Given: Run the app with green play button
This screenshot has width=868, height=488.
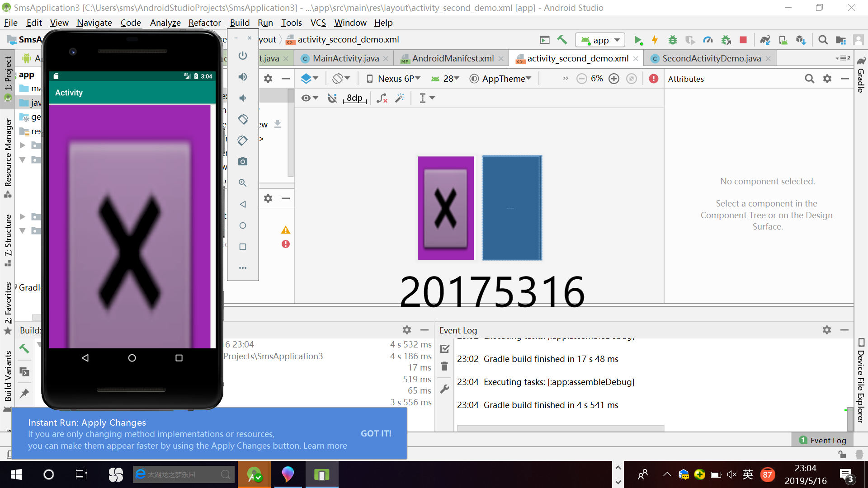Looking at the screenshot, I should pyautogui.click(x=638, y=40).
